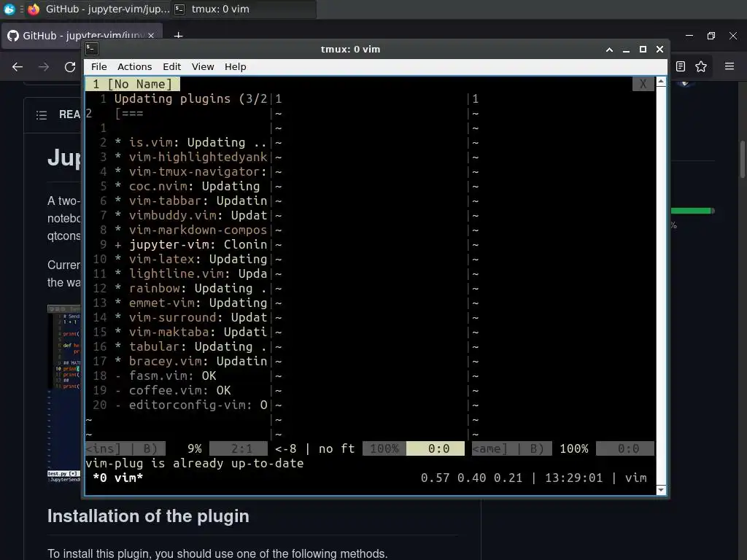Viewport: 747px width, 560px height.
Task: Minimize the Firefox browser window
Action: point(689,36)
